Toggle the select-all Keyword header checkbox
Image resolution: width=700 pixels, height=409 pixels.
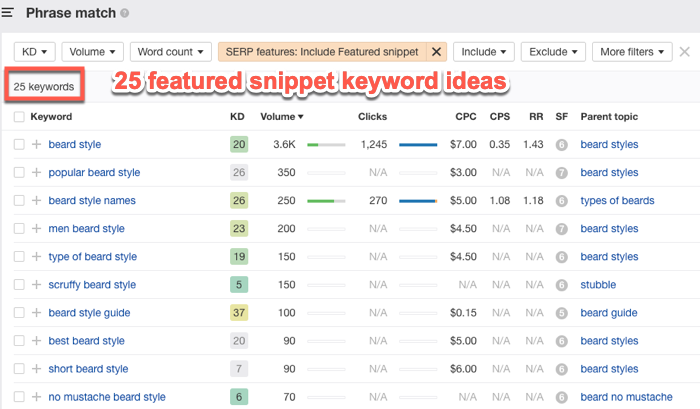(19, 117)
